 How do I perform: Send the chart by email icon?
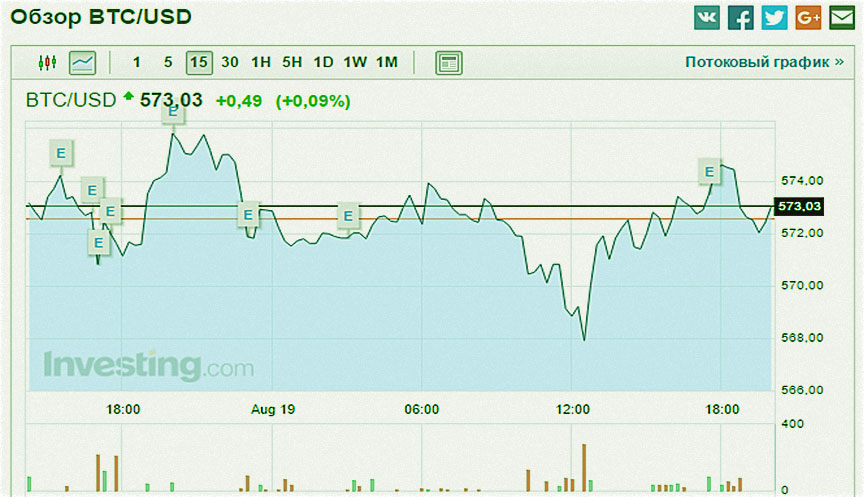(841, 18)
